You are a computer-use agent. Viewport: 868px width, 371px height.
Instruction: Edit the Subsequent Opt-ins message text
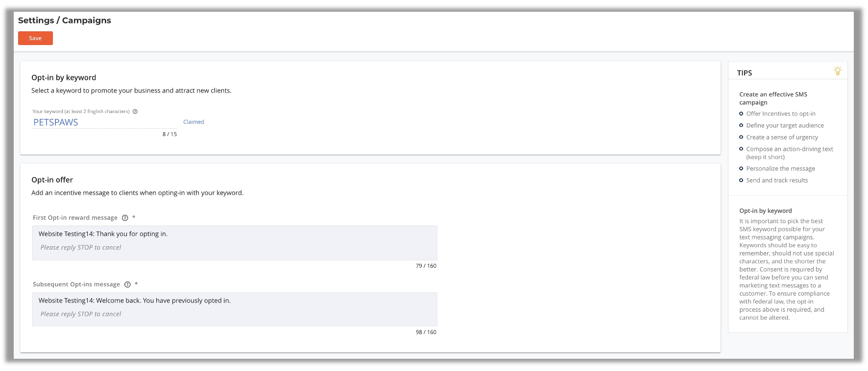coord(235,309)
